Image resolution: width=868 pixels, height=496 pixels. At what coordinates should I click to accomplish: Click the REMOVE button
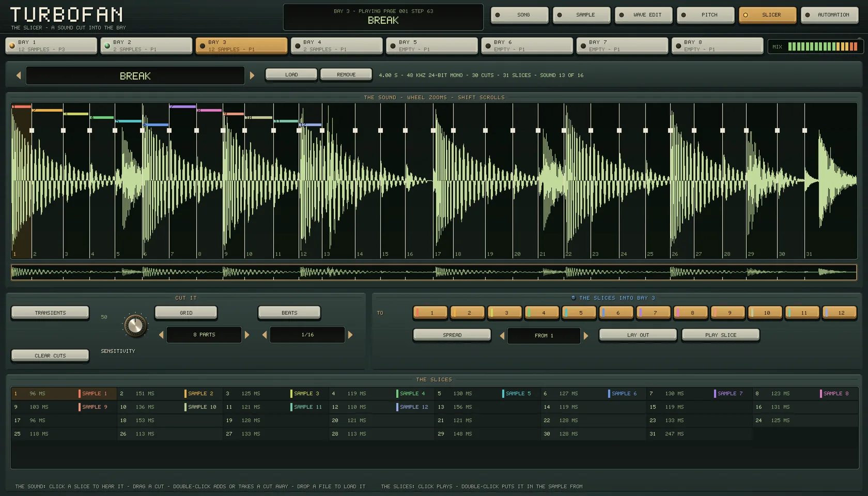tap(346, 75)
